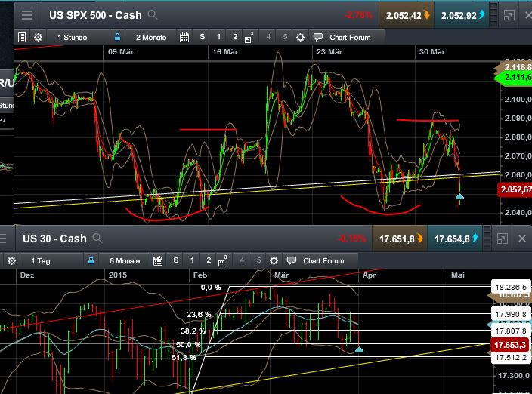Click the 17.512,2 price tag

pyautogui.click(x=511, y=358)
